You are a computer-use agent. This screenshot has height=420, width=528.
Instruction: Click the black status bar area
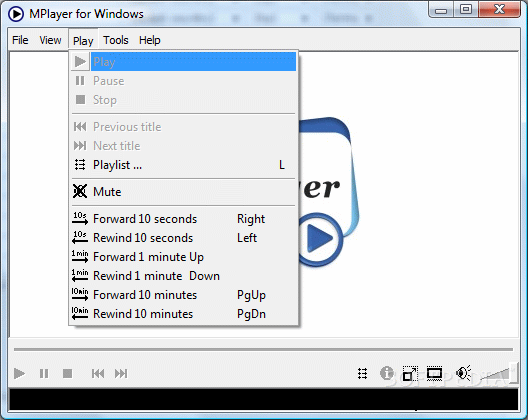coord(264,399)
